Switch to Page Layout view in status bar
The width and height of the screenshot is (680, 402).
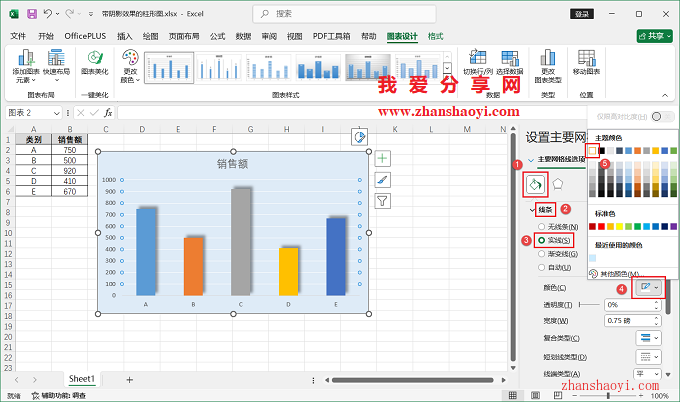(x=536, y=395)
